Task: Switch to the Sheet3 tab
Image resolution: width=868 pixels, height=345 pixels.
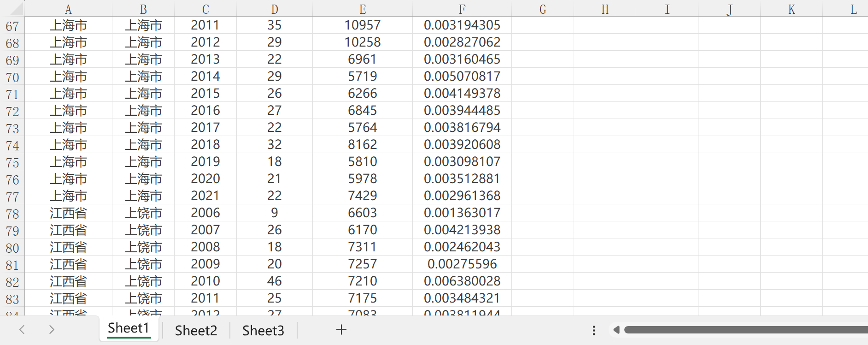Action: [x=263, y=330]
